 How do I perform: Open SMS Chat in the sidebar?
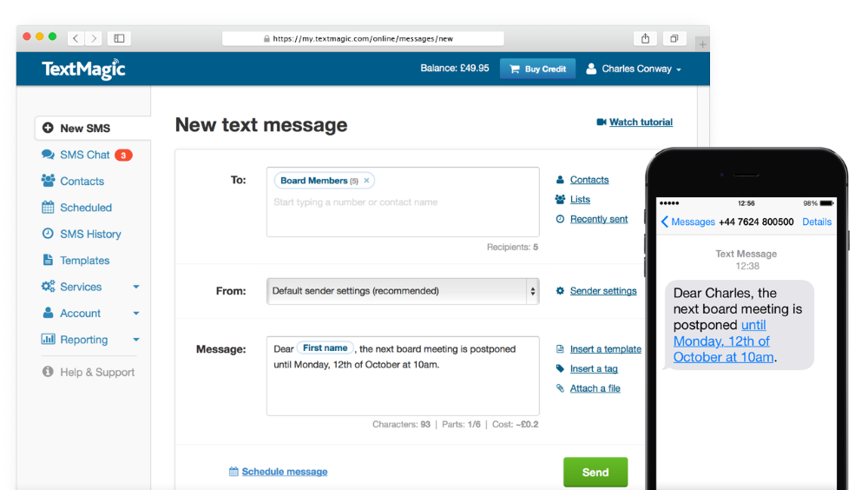click(x=85, y=155)
